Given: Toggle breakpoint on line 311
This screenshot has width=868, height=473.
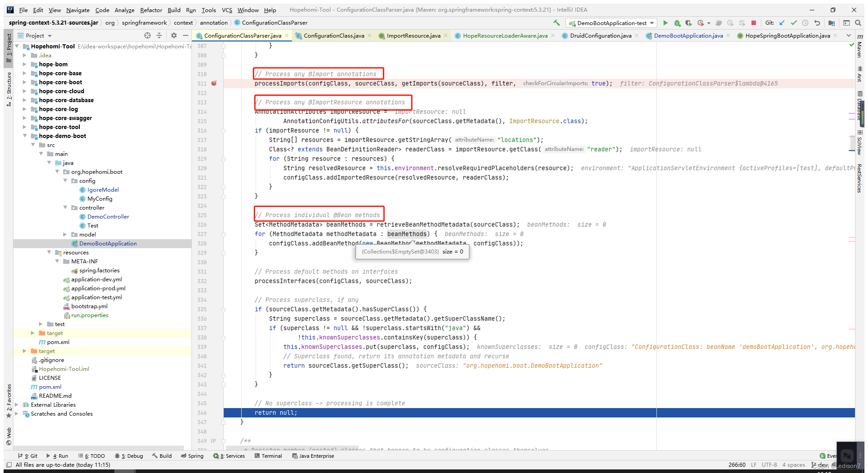Looking at the screenshot, I should 214,83.
